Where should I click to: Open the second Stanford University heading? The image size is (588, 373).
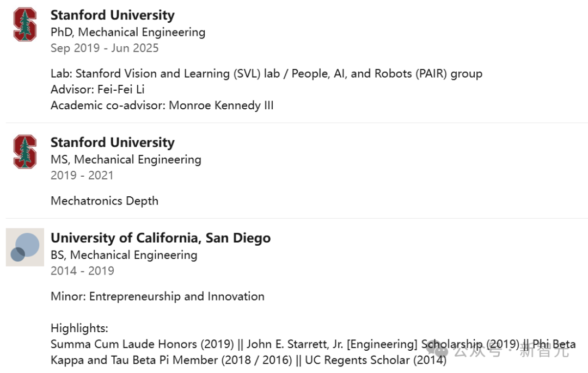[113, 142]
